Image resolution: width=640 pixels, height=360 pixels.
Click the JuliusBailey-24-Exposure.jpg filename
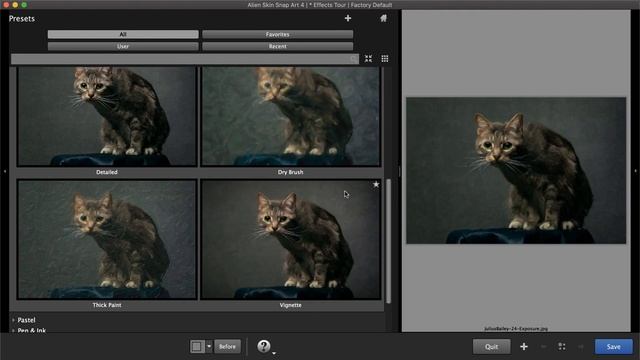point(516,328)
